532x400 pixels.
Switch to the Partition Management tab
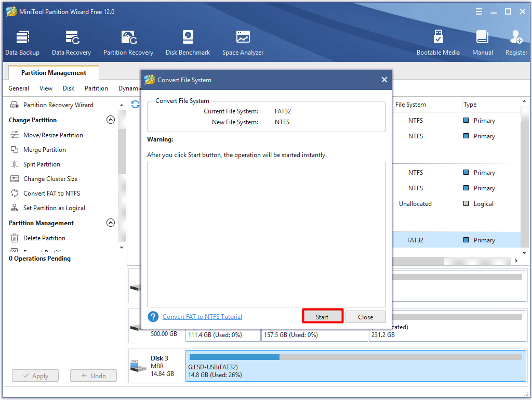click(54, 73)
